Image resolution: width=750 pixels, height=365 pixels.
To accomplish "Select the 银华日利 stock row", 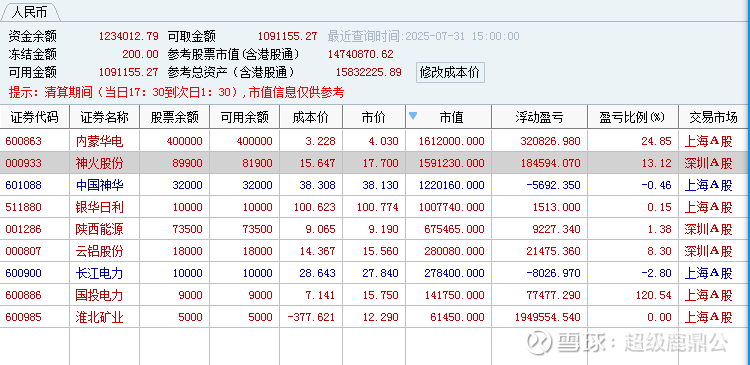I will click(374, 207).
